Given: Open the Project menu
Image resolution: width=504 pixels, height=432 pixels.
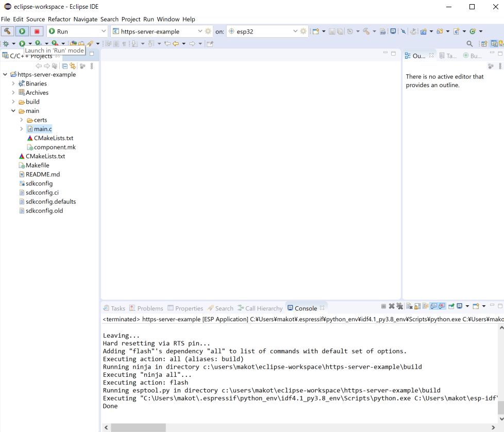Looking at the screenshot, I should pos(131,19).
